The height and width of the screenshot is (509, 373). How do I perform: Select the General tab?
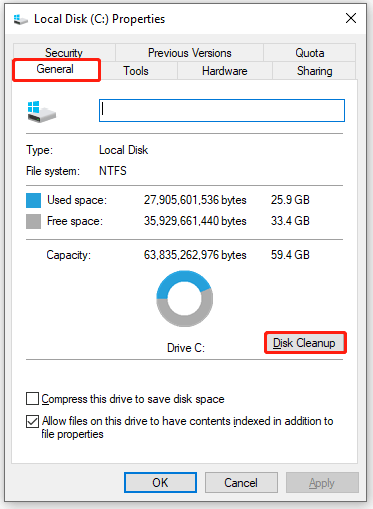[x=56, y=70]
